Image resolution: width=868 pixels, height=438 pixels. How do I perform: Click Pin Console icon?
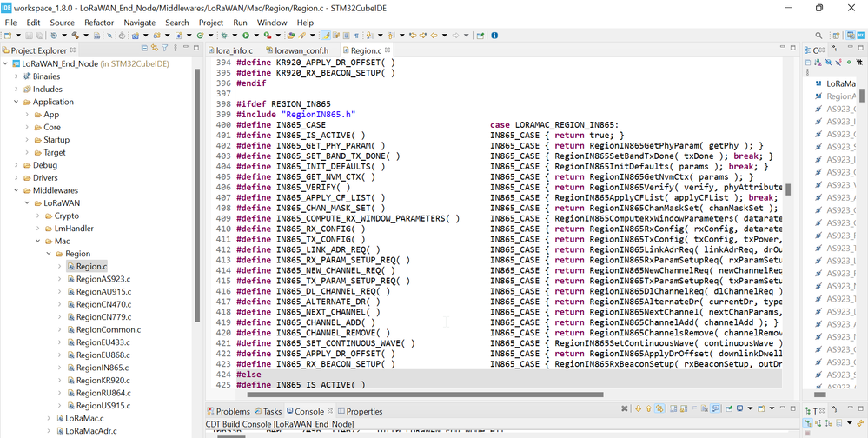[x=729, y=408]
